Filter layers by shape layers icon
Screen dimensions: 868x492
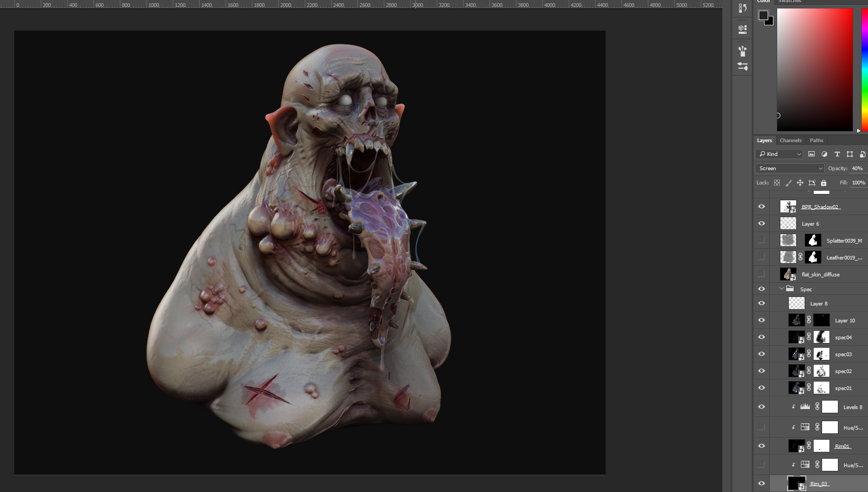850,154
